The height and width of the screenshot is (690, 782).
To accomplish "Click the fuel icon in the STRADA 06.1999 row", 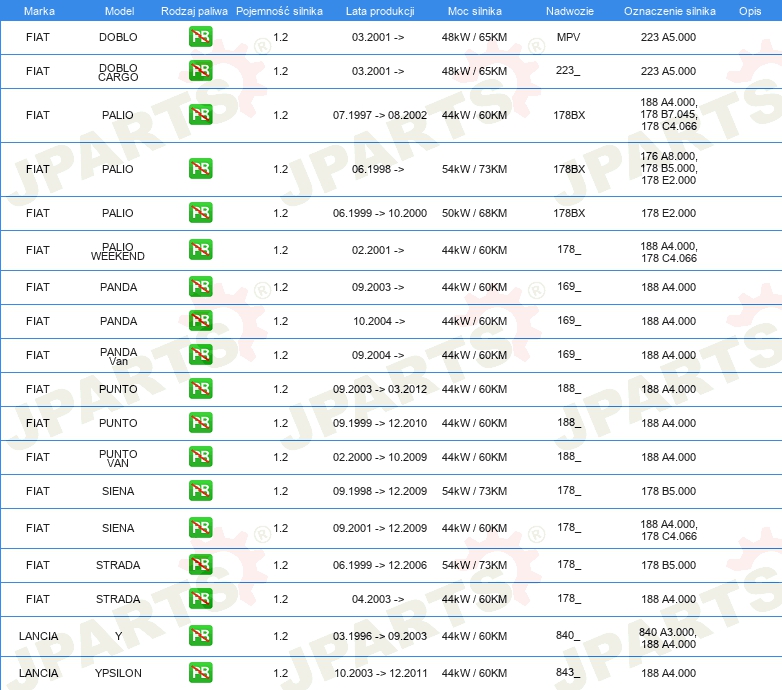I will tap(200, 564).
